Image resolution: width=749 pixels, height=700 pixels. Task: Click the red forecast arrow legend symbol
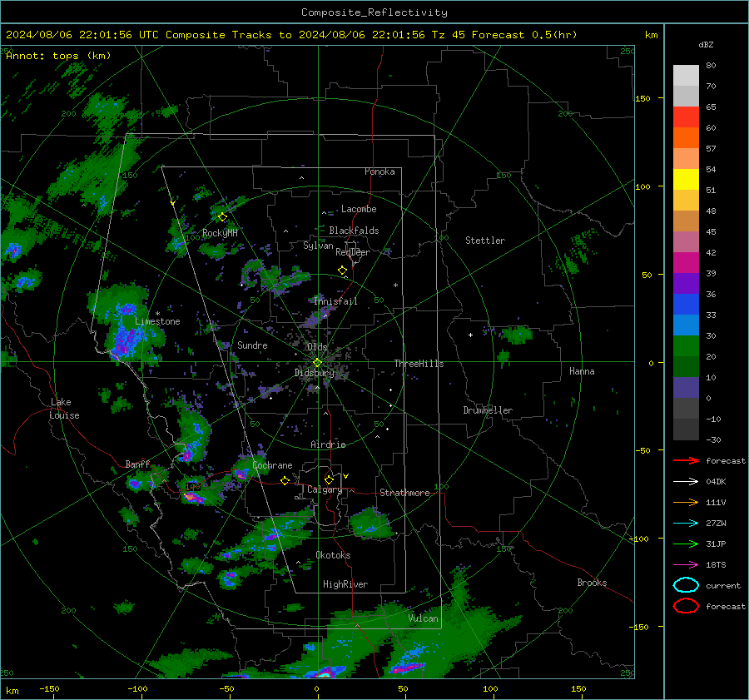point(686,460)
